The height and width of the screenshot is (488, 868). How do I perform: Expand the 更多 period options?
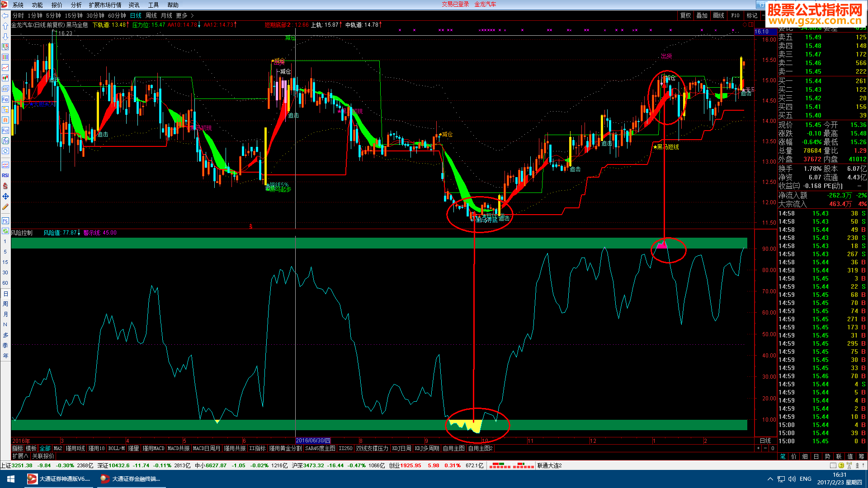[x=184, y=15]
